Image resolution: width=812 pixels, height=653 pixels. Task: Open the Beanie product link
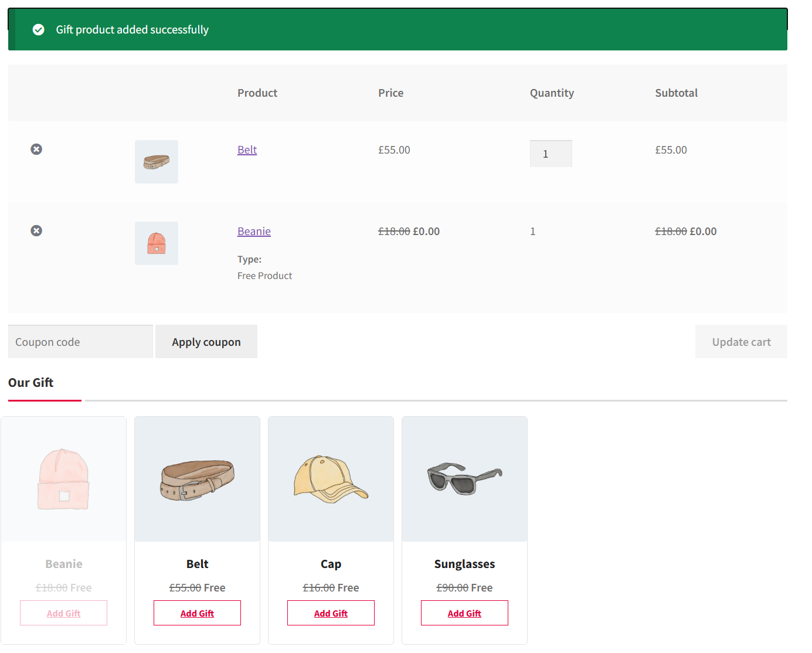(x=254, y=232)
